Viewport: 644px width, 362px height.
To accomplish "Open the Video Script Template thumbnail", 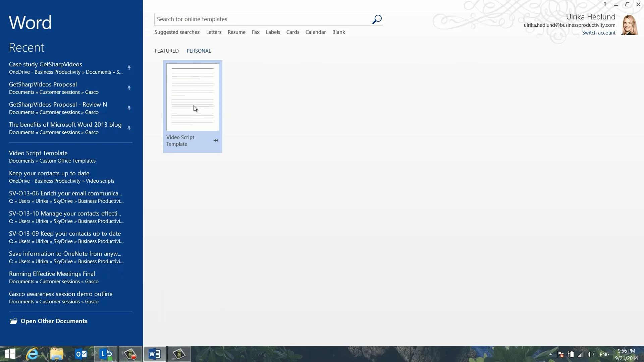I will (193, 97).
